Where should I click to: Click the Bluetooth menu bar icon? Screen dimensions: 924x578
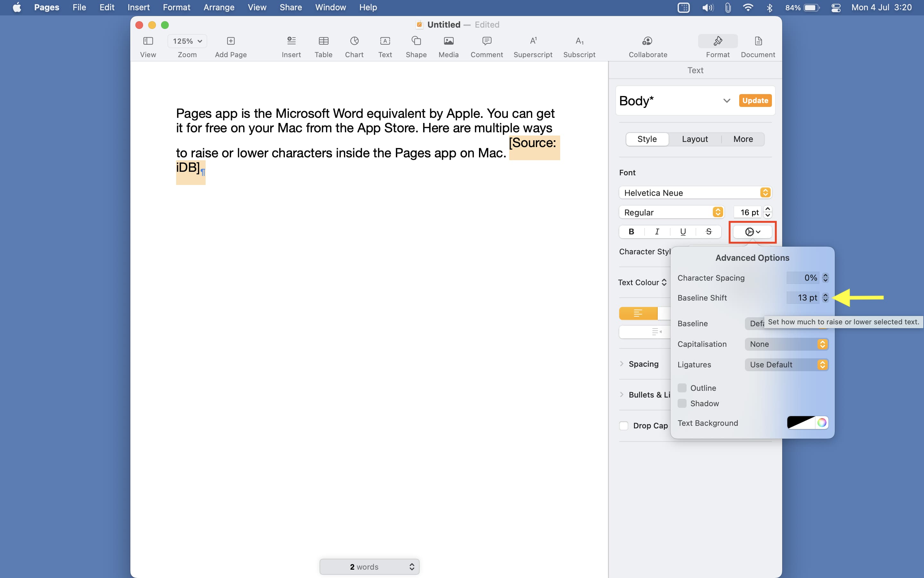tap(769, 7)
